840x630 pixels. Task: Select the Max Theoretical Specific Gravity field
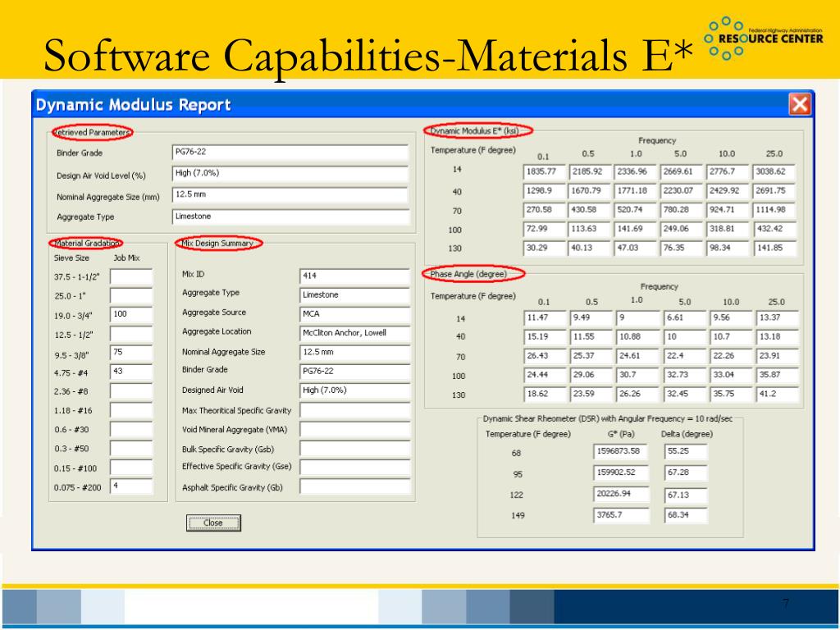tap(354, 410)
